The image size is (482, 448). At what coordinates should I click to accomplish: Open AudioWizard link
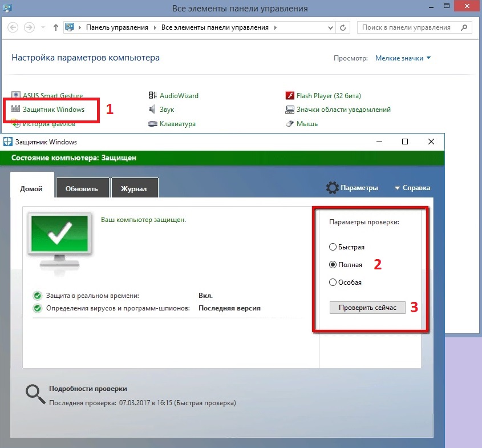(179, 96)
